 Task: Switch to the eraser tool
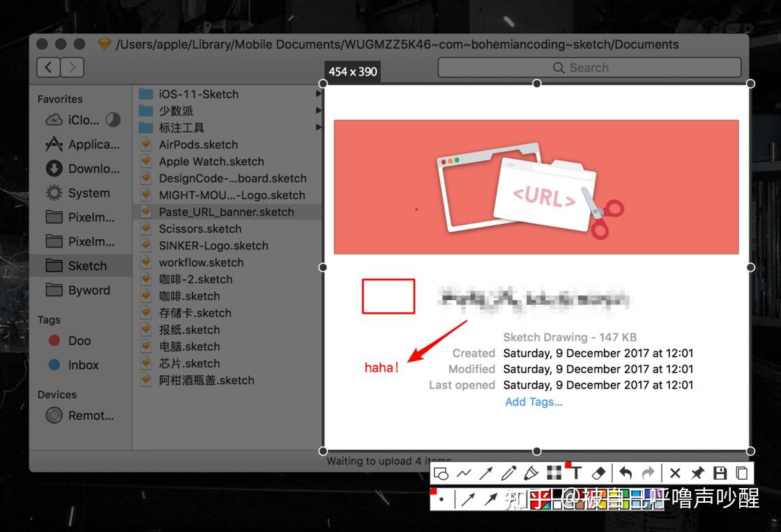click(598, 473)
